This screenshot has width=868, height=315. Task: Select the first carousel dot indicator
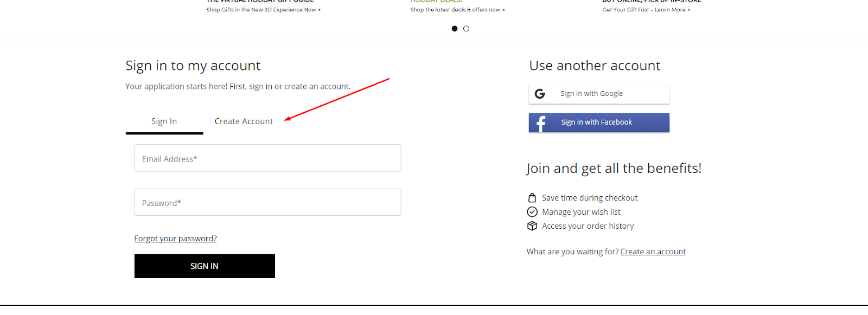455,29
